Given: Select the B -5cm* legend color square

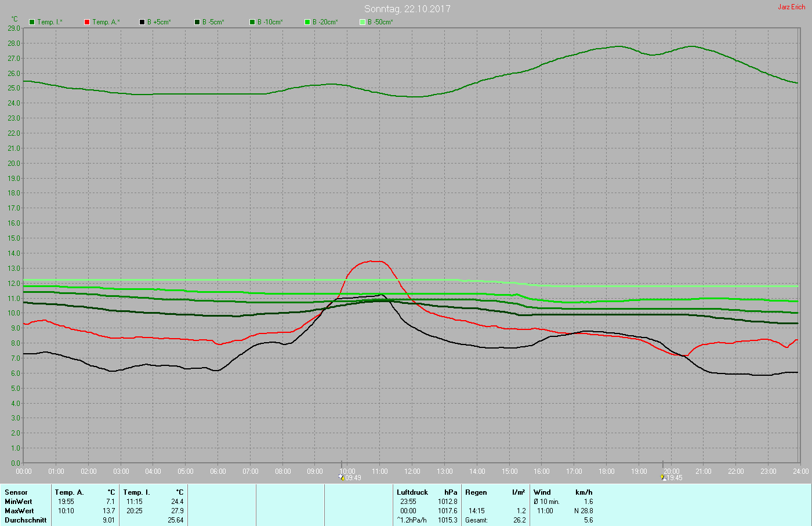Looking at the screenshot, I should point(197,22).
